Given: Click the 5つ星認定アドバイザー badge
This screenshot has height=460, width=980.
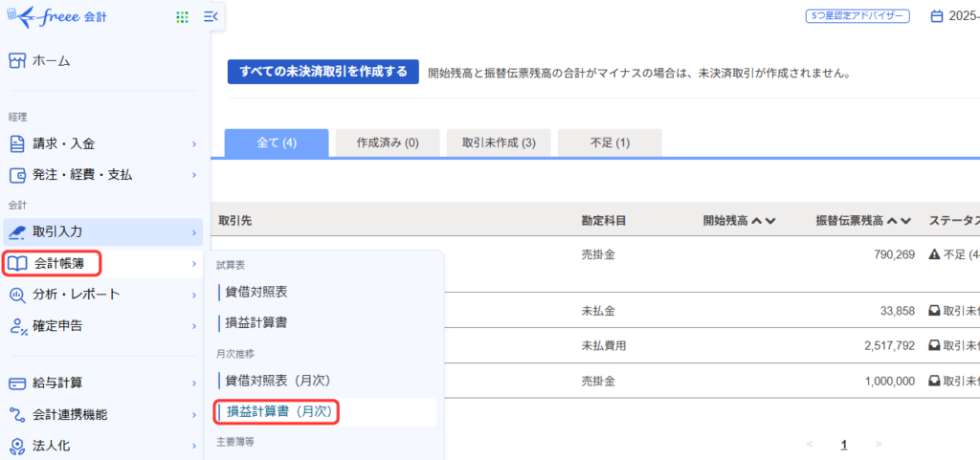Looking at the screenshot, I should tap(856, 16).
